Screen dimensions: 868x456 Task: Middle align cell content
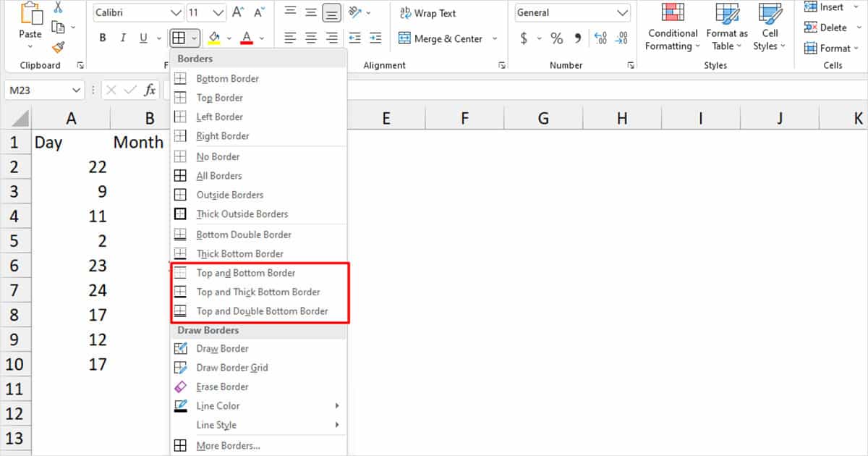(310, 12)
